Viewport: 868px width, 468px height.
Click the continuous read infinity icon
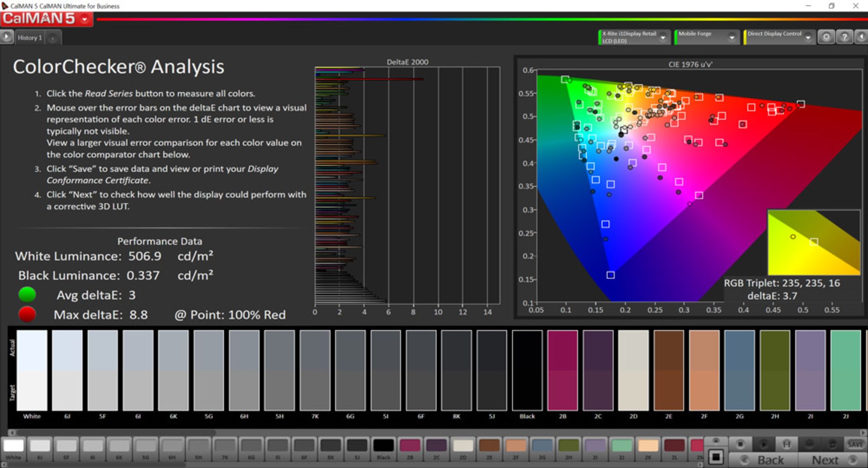click(809, 444)
